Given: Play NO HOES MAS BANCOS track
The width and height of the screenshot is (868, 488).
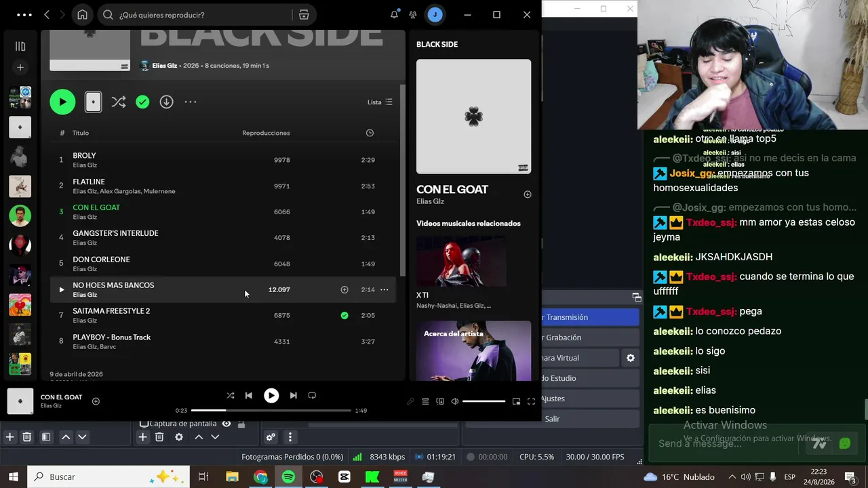Looking at the screenshot, I should 61,290.
